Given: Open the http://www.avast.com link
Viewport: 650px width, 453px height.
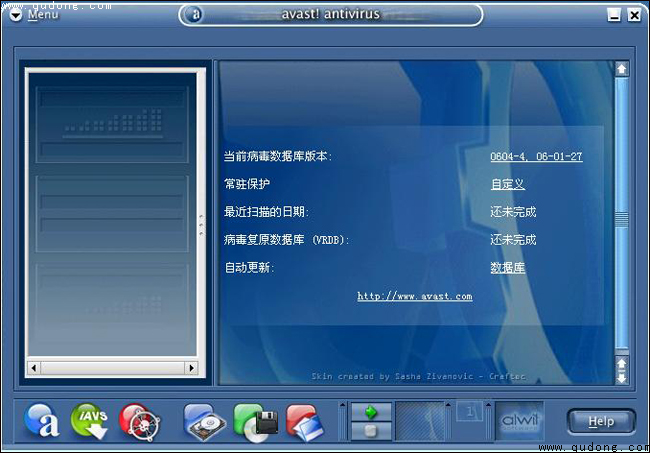Looking at the screenshot, I should pos(415,296).
